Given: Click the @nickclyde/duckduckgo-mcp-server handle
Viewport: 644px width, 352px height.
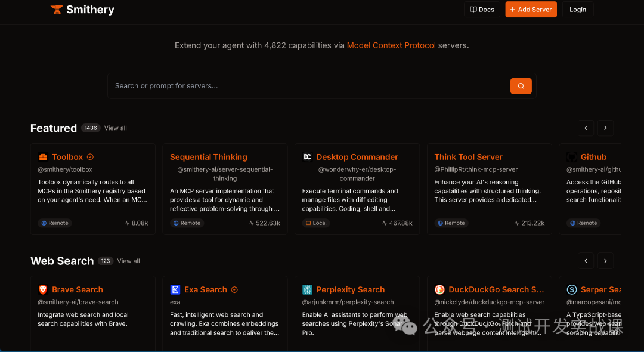Looking at the screenshot, I should (490, 302).
